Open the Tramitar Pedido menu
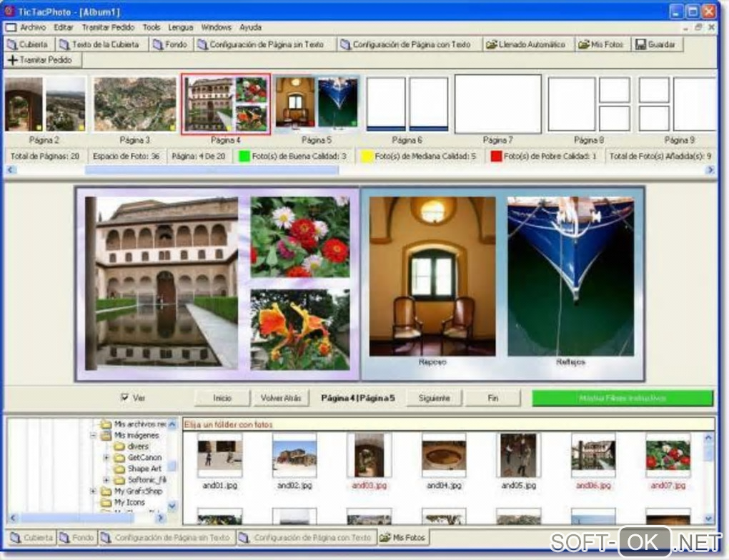The image size is (729, 560). 108,27
